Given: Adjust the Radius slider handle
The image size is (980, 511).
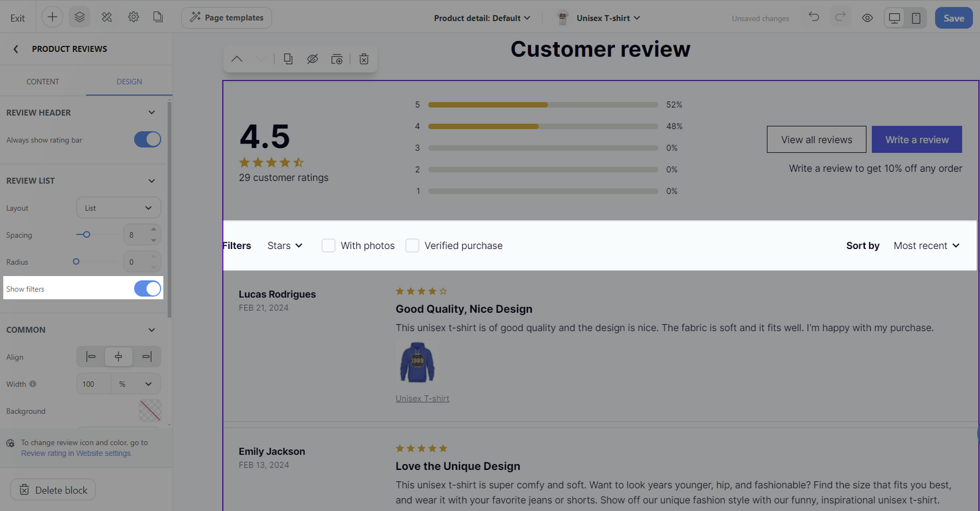Looking at the screenshot, I should [76, 261].
